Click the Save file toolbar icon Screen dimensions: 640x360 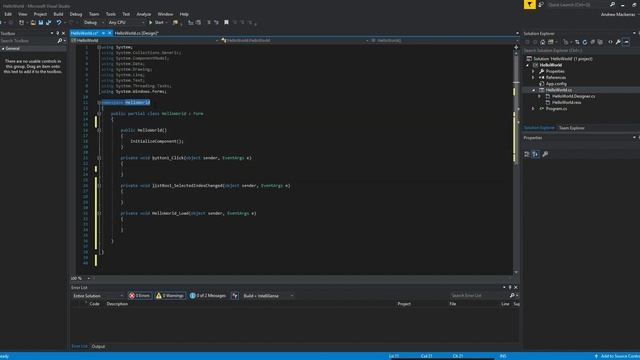point(41,22)
